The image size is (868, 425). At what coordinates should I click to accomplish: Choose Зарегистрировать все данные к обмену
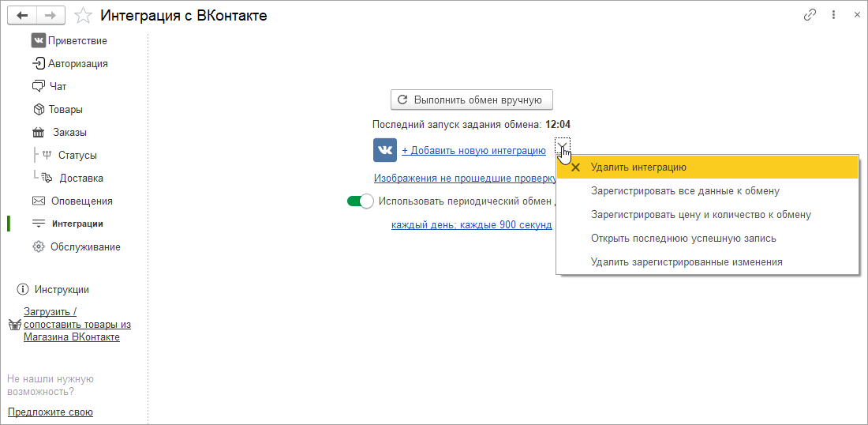685,190
